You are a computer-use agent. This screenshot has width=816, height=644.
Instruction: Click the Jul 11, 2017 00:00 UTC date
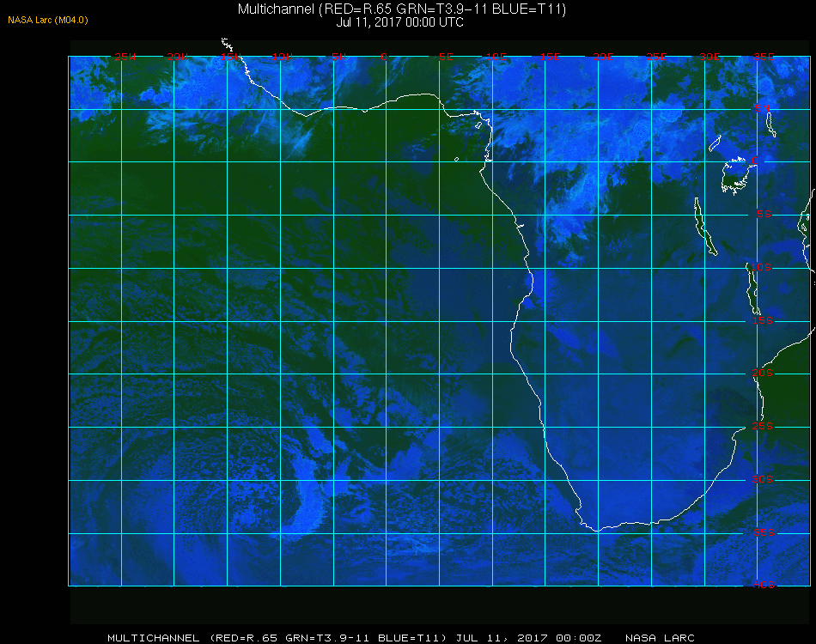(399, 22)
